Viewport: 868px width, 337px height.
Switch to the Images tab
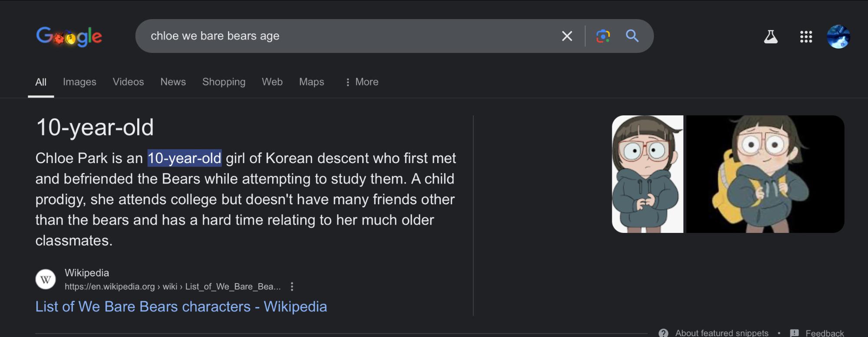[79, 82]
